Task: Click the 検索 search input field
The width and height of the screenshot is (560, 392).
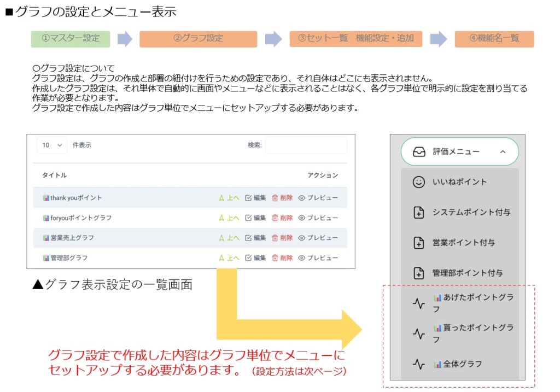Action: [x=306, y=145]
